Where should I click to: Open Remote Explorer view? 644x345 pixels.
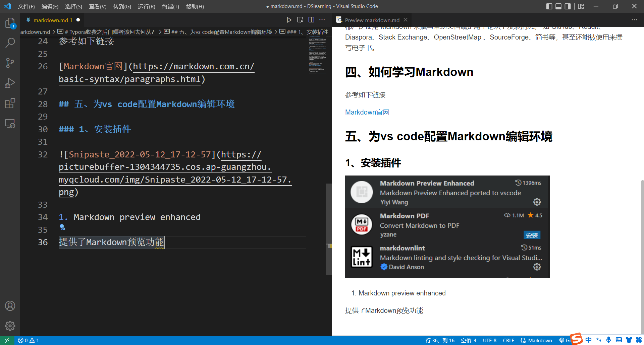click(x=10, y=124)
